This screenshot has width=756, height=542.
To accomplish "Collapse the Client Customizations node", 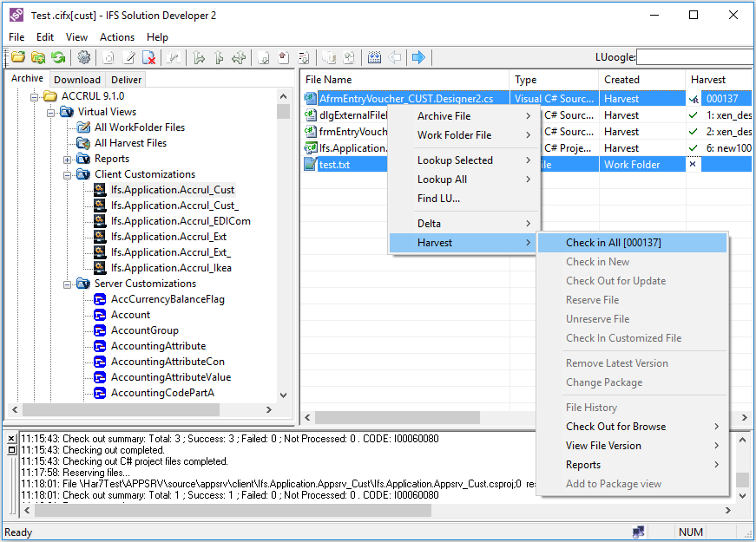I will [x=68, y=175].
